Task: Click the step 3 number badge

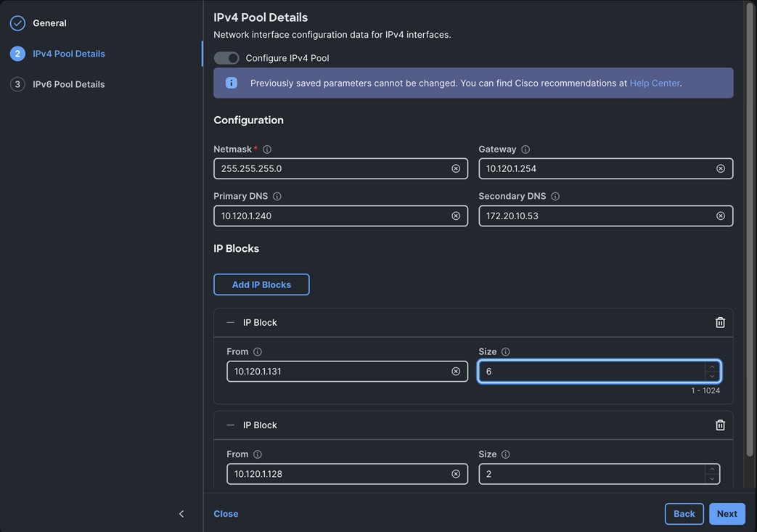Action: 18,84
